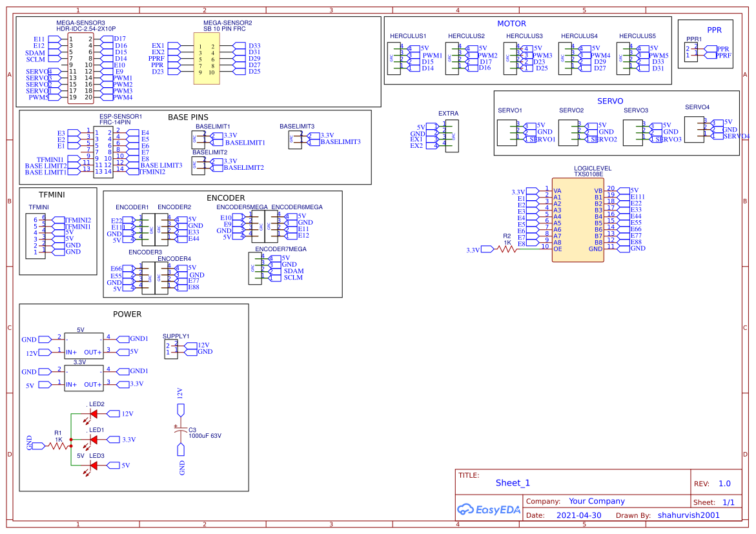The image size is (756, 534).
Task: Select the TXS0108E logic level chip body
Action: click(577, 220)
